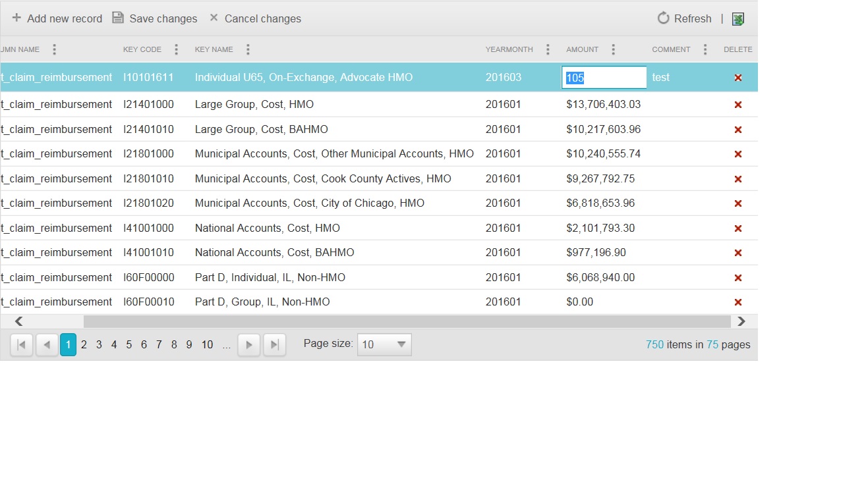Go to page 10
Viewport: 868px width, 478px height.
coord(207,345)
